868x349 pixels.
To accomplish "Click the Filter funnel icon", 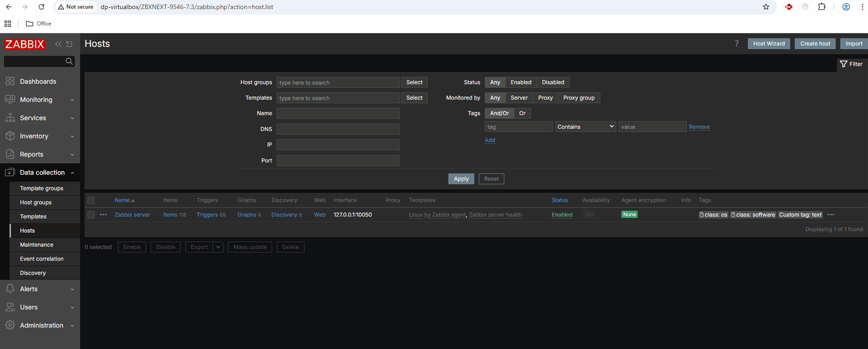I will click(843, 64).
